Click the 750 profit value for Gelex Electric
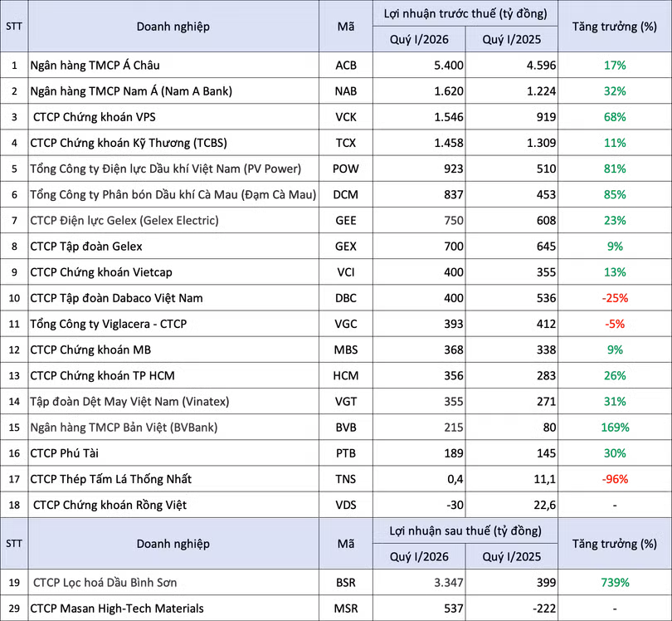Image resolution: width=672 pixels, height=621 pixels. click(453, 221)
